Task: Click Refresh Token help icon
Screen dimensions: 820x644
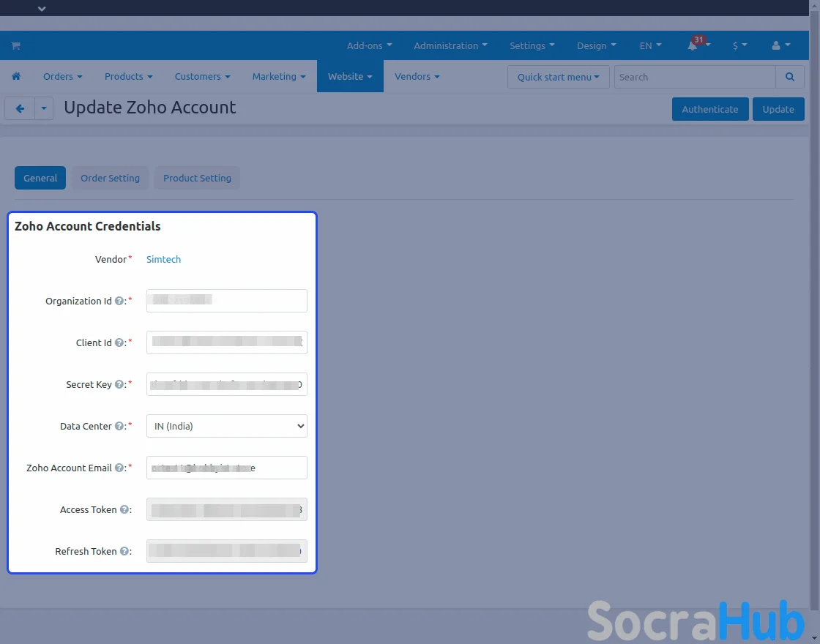Action: pos(124,552)
